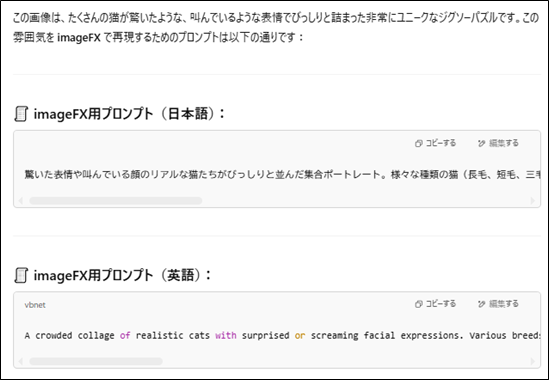
Task: Edit the English vbnet prompt code block
Action: [498, 304]
